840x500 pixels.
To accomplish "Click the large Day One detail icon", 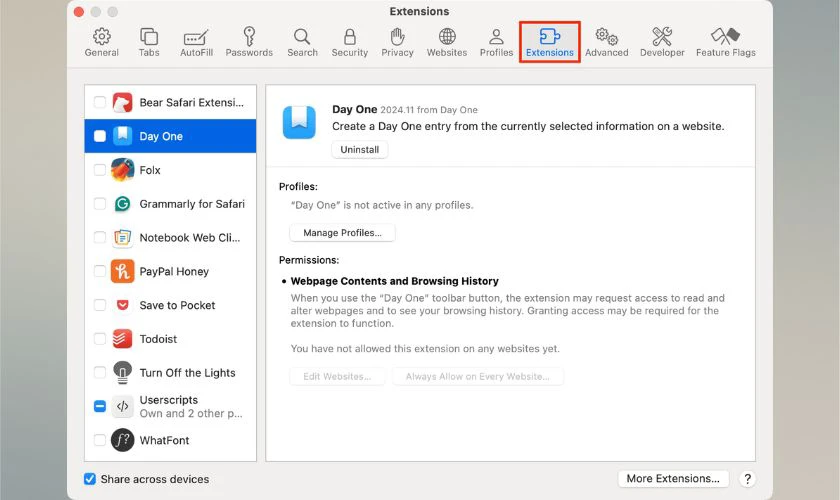I will pyautogui.click(x=299, y=122).
